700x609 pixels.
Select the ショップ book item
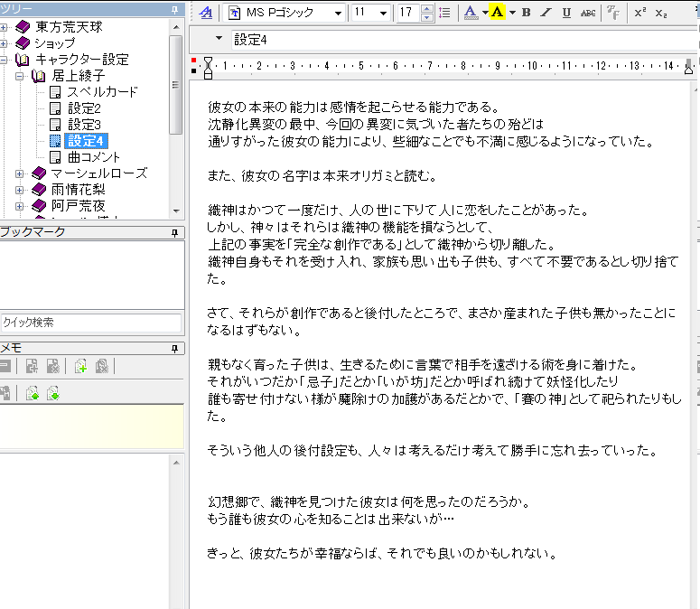click(x=55, y=43)
